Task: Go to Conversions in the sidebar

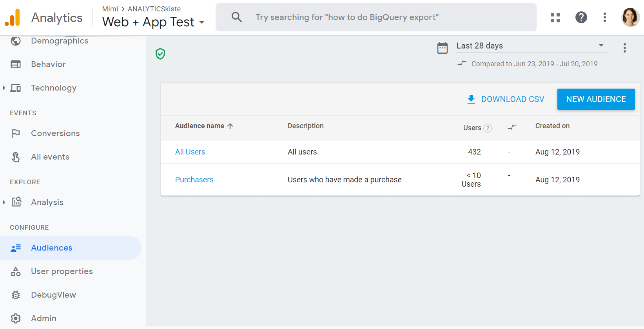Action: [x=55, y=133]
